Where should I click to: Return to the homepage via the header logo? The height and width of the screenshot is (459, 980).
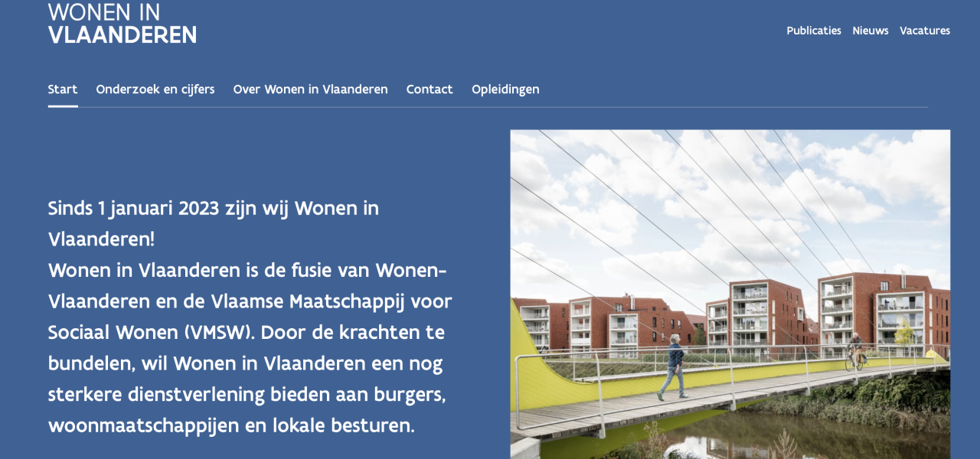click(x=122, y=23)
